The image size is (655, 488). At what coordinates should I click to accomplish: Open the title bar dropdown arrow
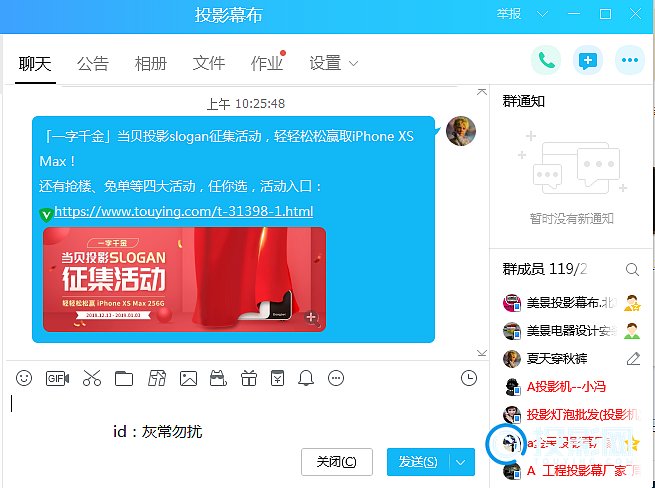point(542,14)
